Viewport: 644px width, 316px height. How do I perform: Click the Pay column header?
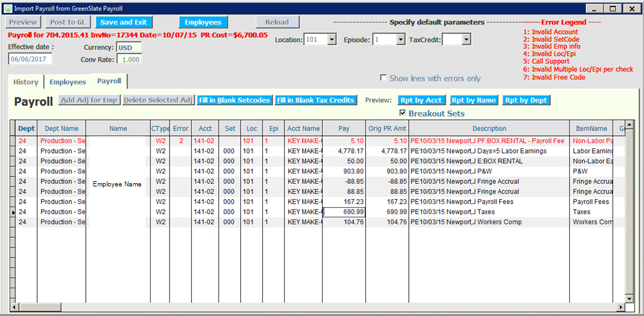pos(344,128)
